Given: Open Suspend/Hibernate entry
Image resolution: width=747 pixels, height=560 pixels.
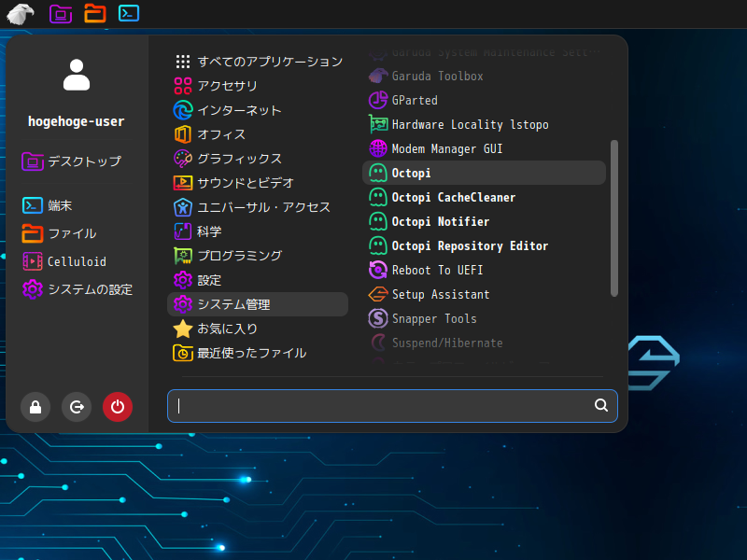Looking at the screenshot, I should tap(484, 343).
